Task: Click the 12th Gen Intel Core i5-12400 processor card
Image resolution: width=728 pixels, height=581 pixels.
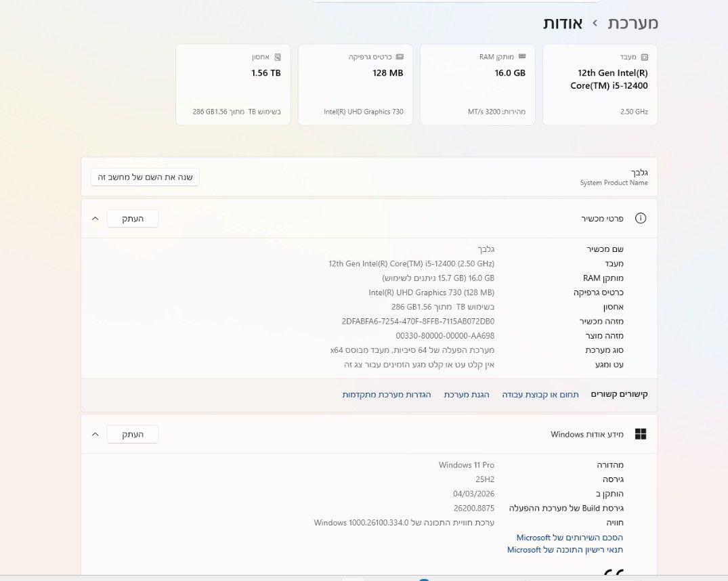Action: pyautogui.click(x=600, y=85)
